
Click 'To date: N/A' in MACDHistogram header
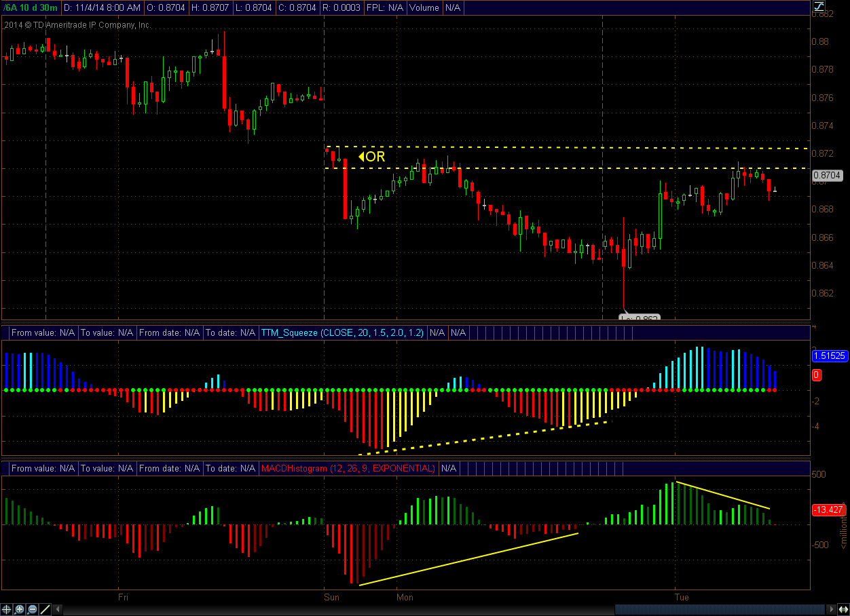pyautogui.click(x=230, y=468)
